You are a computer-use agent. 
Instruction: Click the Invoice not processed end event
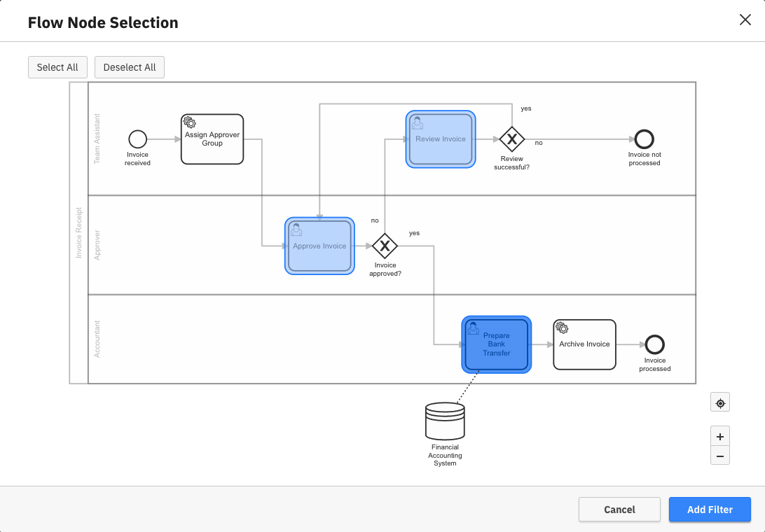pyautogui.click(x=644, y=139)
